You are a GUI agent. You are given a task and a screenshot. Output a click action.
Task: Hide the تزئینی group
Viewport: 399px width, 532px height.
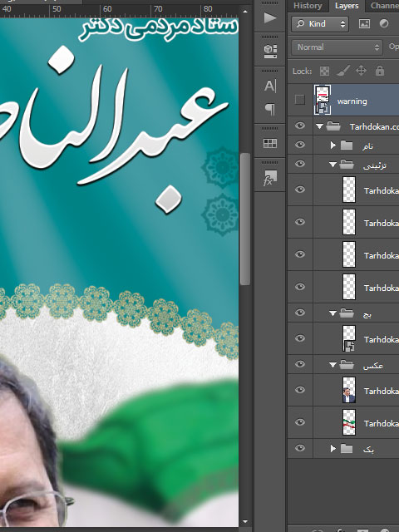(x=299, y=164)
